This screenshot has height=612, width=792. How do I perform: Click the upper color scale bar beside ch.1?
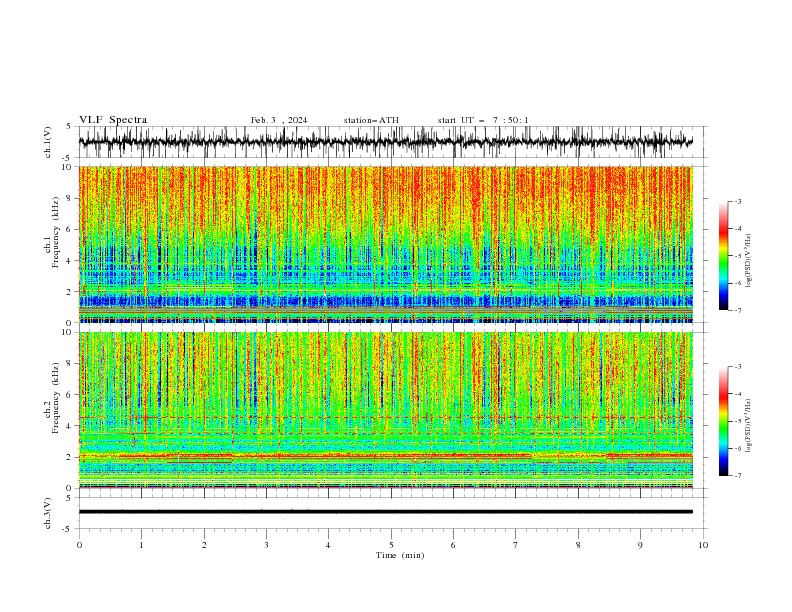723,256
